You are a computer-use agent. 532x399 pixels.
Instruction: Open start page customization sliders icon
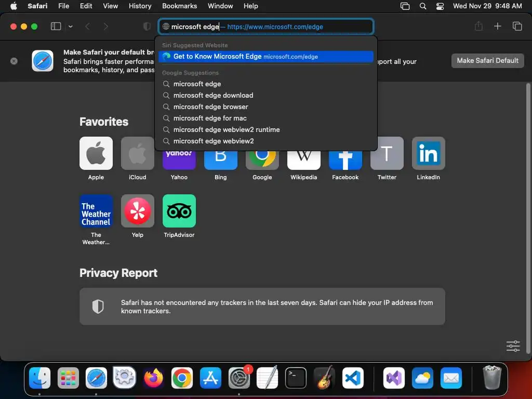pyautogui.click(x=513, y=346)
